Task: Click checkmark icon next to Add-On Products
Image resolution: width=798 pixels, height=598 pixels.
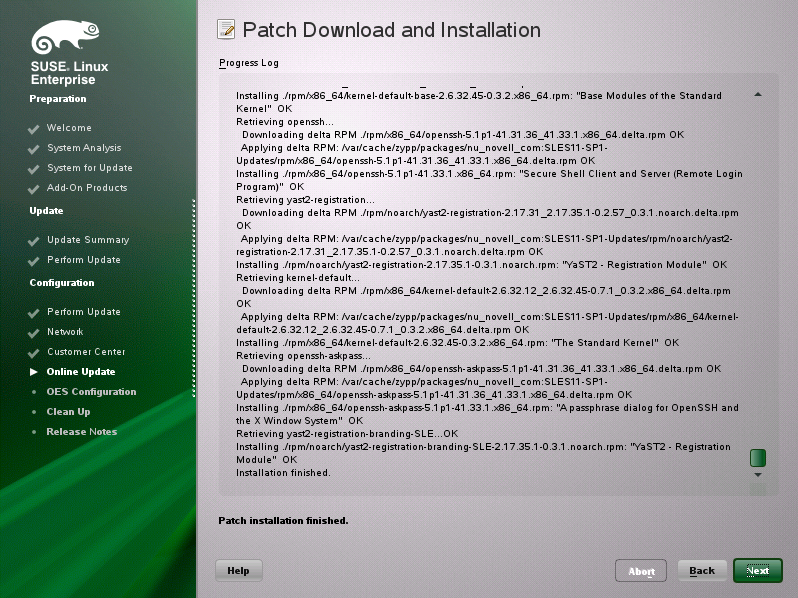Action: pyautogui.click(x=34, y=189)
